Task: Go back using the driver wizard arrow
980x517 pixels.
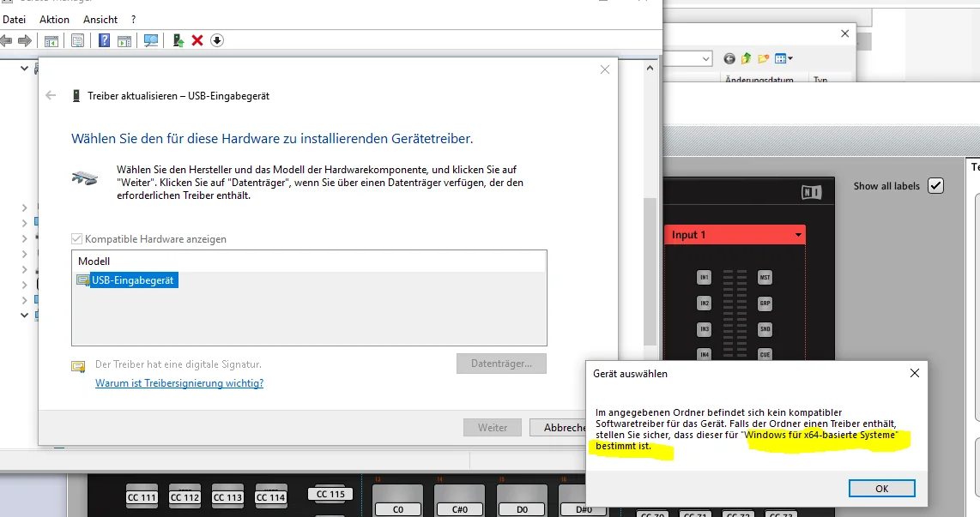Action: click(51, 95)
